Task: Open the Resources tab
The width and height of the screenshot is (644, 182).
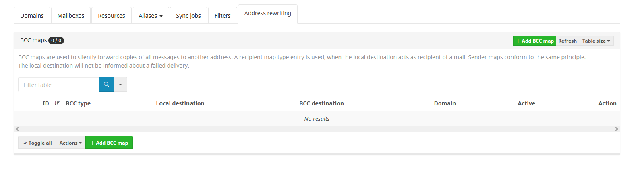Action: [112, 16]
